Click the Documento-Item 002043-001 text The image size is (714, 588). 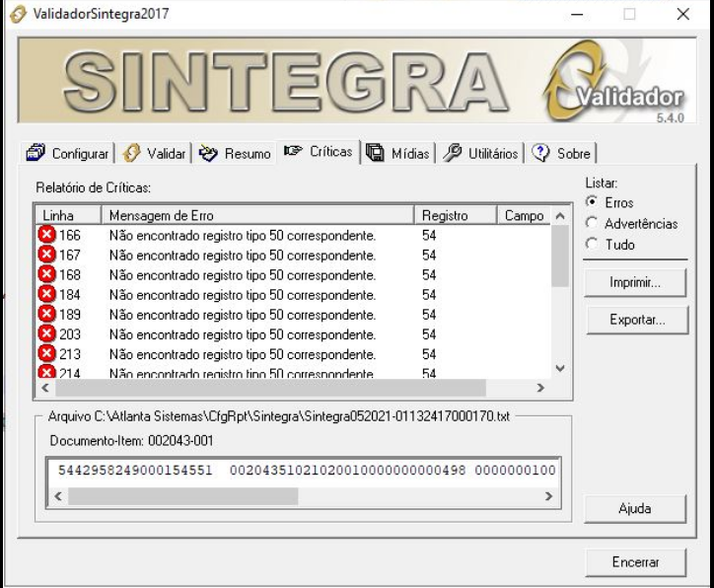(x=131, y=441)
